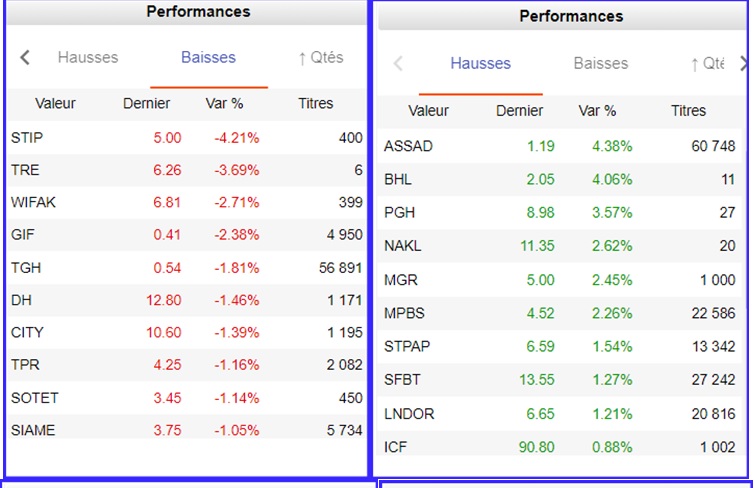Select Hausses tab in right panel
The width and height of the screenshot is (754, 488).
[x=480, y=64]
